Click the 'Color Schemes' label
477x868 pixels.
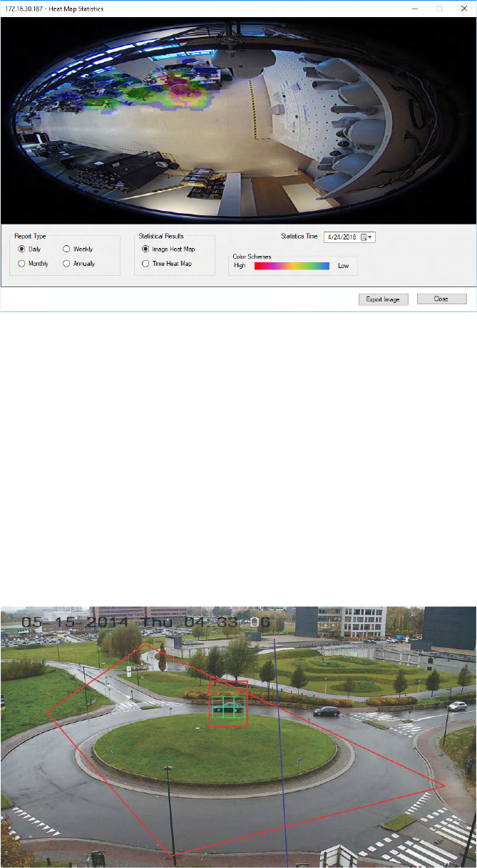tap(252, 257)
